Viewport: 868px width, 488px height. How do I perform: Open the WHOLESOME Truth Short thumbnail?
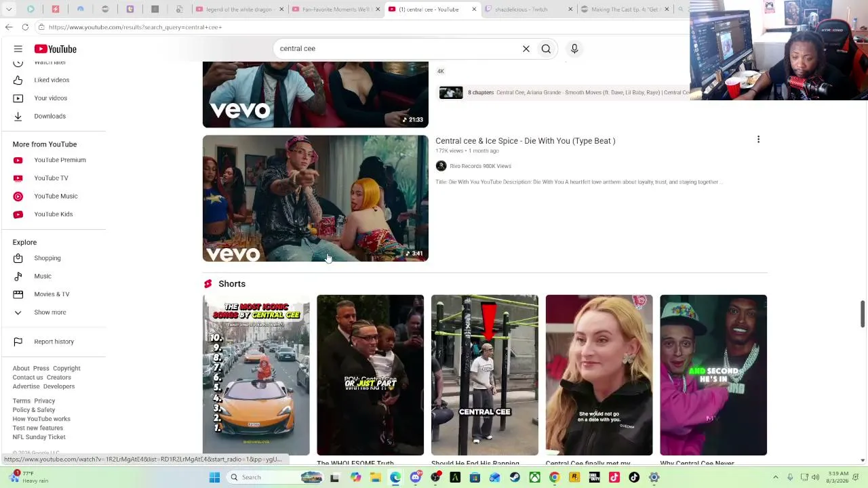point(370,375)
